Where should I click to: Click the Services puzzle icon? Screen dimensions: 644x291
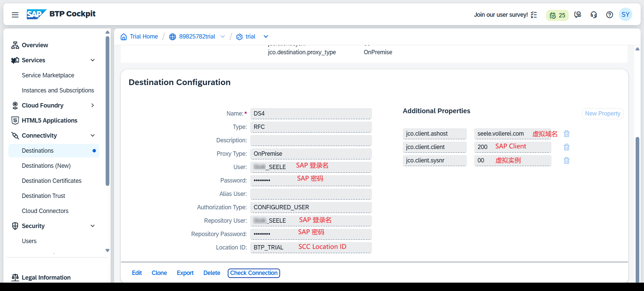click(15, 60)
